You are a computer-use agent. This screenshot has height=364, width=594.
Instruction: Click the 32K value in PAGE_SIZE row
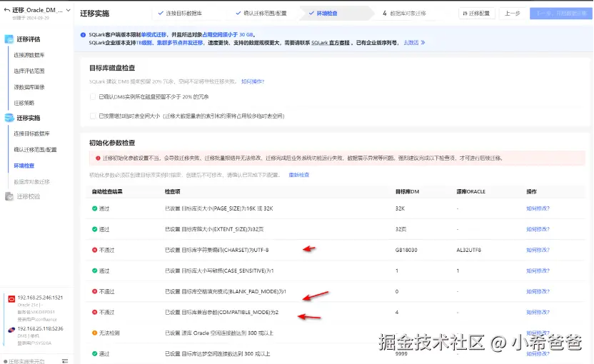400,208
